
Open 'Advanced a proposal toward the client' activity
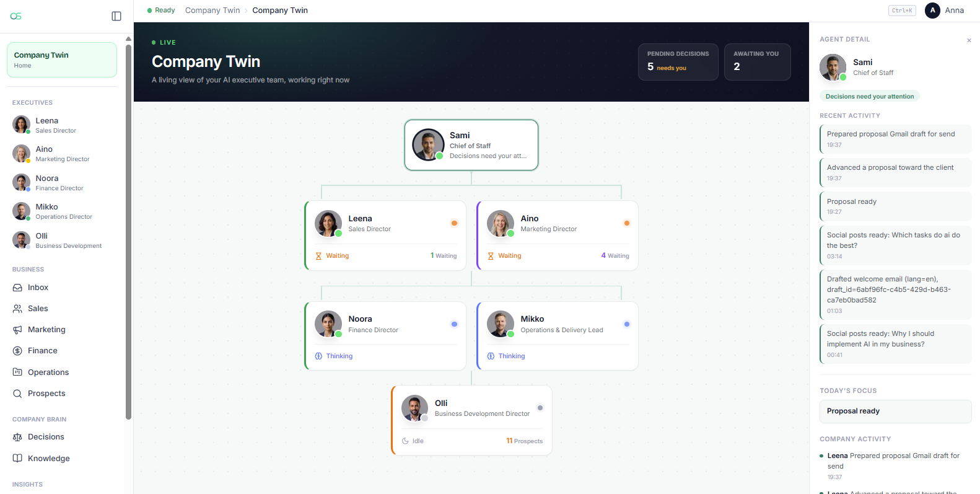(x=896, y=172)
